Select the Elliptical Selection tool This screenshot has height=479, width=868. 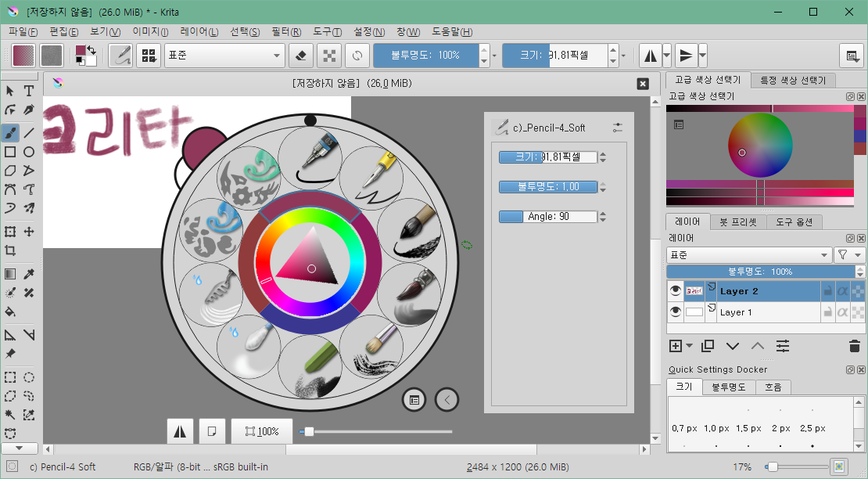pyautogui.click(x=29, y=378)
